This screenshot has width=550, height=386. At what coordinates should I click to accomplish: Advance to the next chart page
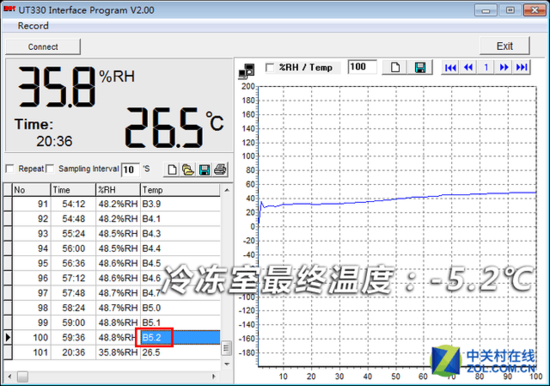pyautogui.click(x=504, y=67)
